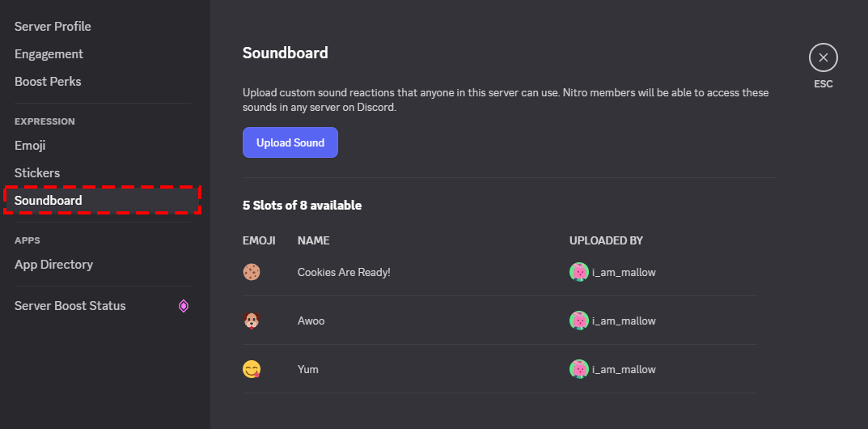Select the Awoo sound name
The width and height of the screenshot is (868, 429).
point(311,321)
